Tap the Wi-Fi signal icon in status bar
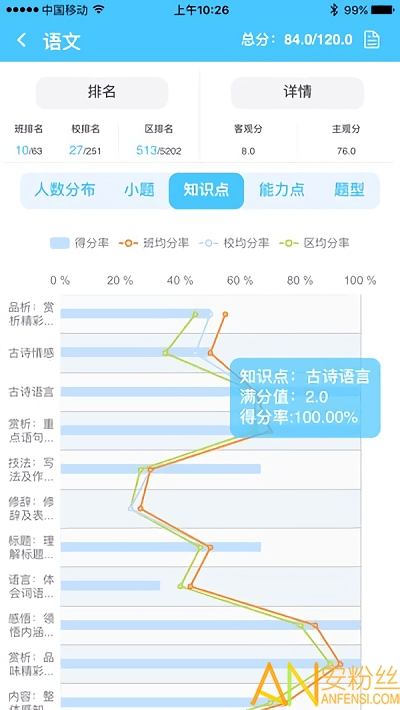The image size is (400, 710). pyautogui.click(x=99, y=10)
